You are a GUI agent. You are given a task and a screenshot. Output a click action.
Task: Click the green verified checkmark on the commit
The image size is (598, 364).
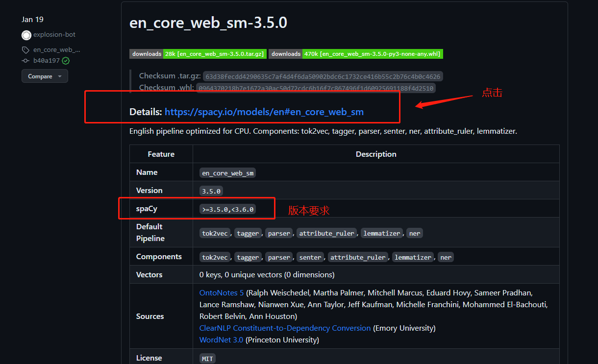pyautogui.click(x=65, y=60)
